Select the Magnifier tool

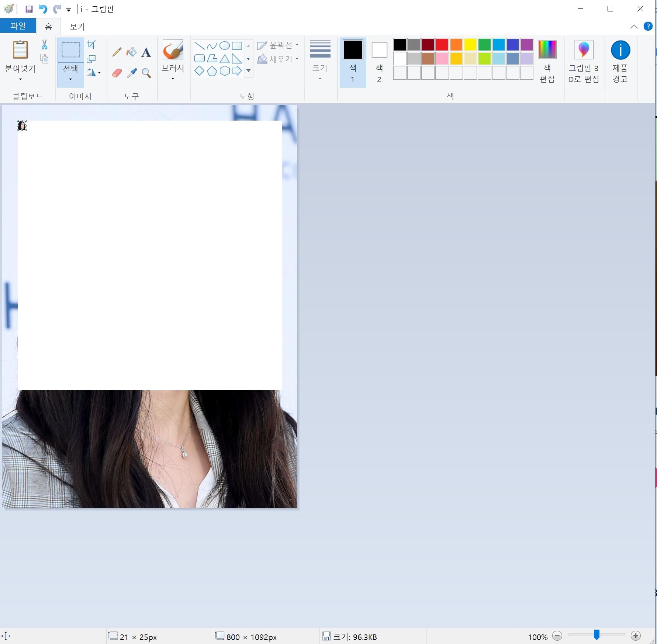click(146, 73)
